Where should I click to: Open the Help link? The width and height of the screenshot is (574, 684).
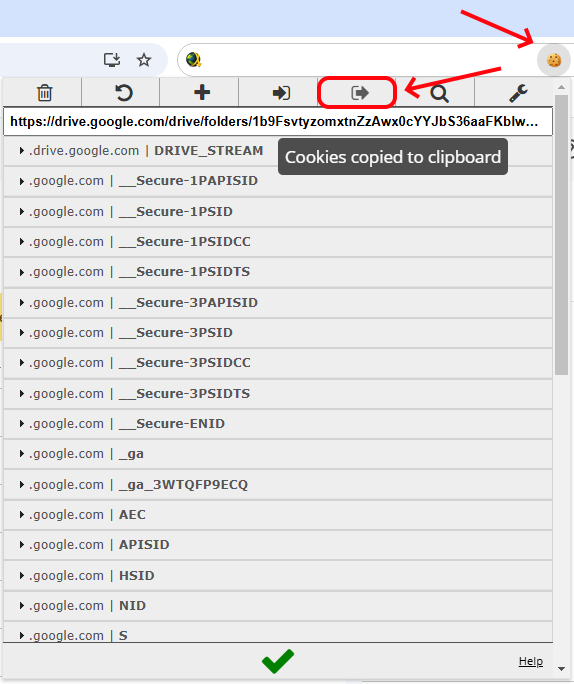coord(531,661)
